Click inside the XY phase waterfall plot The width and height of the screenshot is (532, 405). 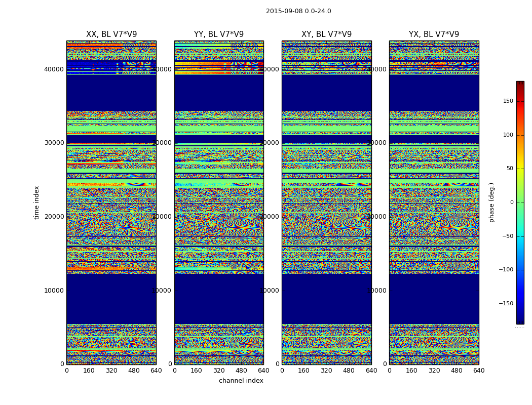[x=326, y=202]
